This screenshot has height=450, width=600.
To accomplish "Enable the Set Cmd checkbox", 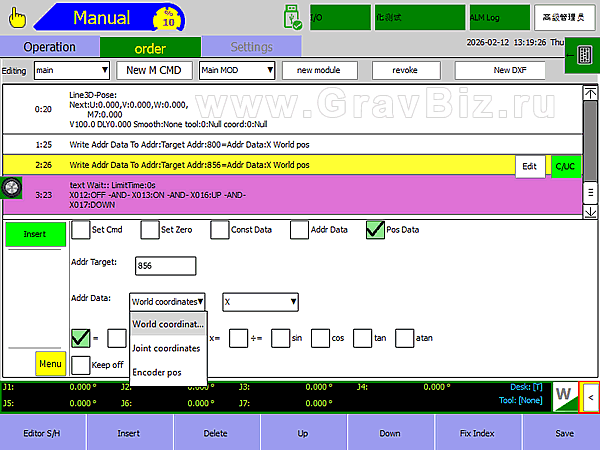I will 81,230.
